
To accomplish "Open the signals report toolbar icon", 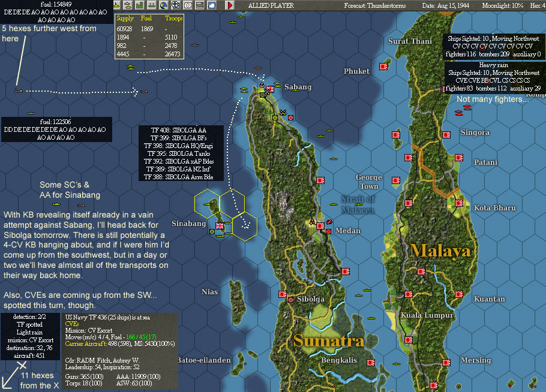I will point(200,5).
